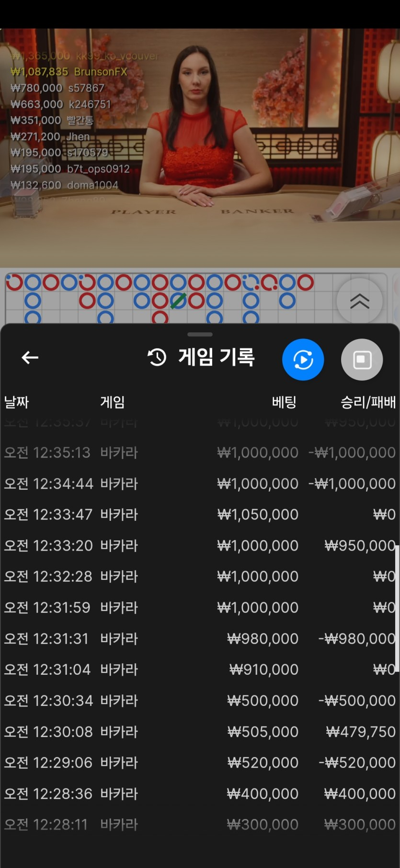Image resolution: width=400 pixels, height=868 pixels.
Task: Tap s57867 winner entry ₩780,000
Action: point(57,88)
